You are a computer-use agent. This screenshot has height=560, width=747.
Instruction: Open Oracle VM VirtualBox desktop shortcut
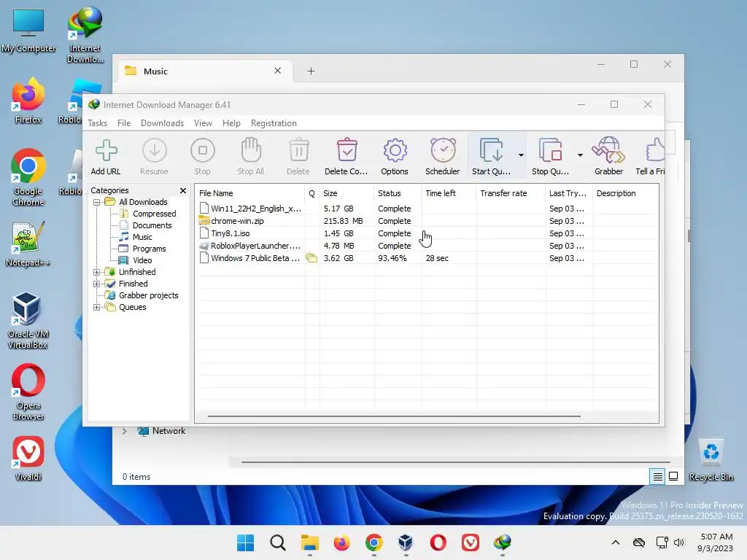[28, 321]
